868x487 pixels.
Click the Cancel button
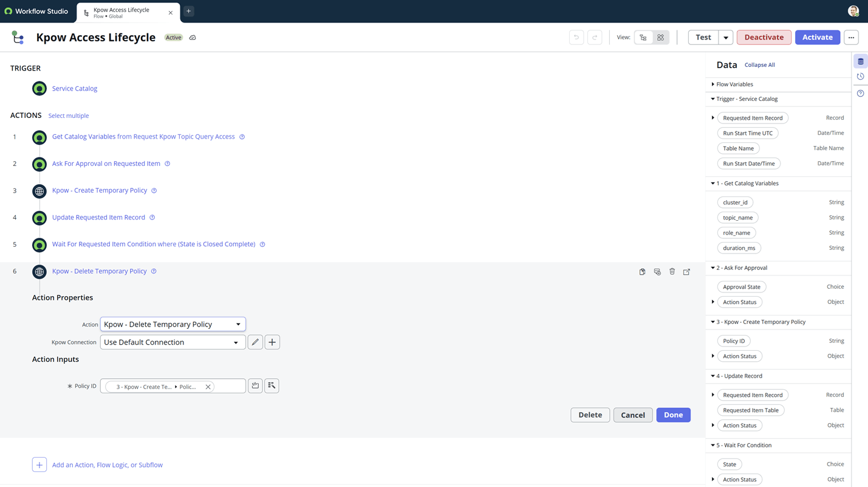point(633,415)
